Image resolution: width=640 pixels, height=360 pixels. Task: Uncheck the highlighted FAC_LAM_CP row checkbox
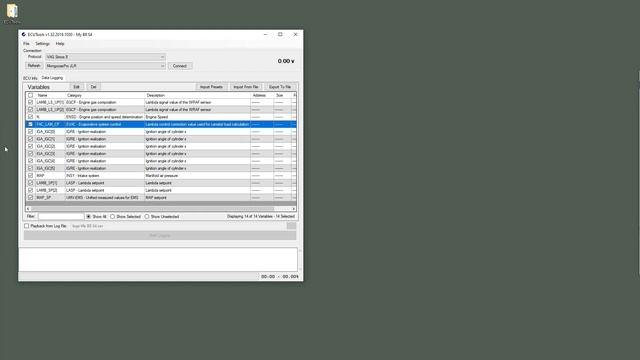pos(30,124)
